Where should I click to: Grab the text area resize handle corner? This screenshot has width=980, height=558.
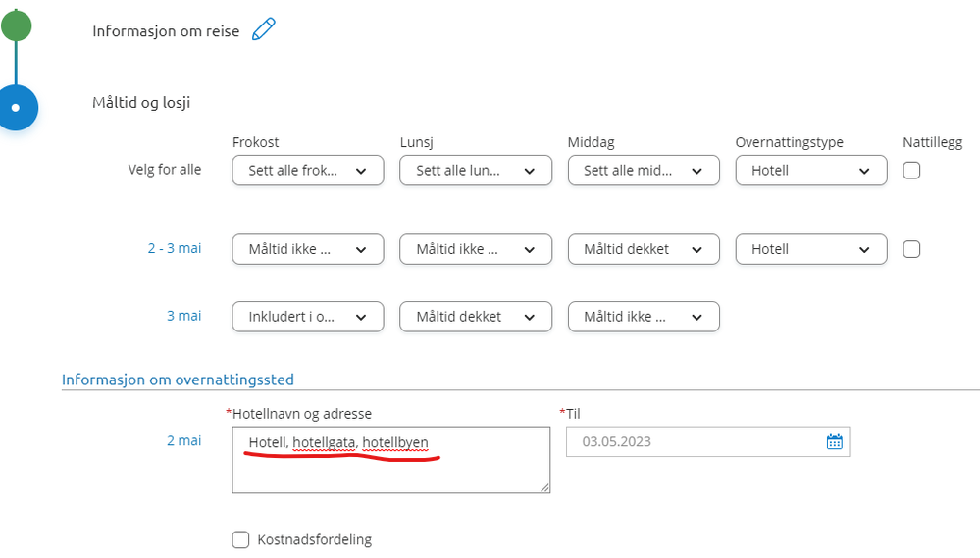(545, 488)
